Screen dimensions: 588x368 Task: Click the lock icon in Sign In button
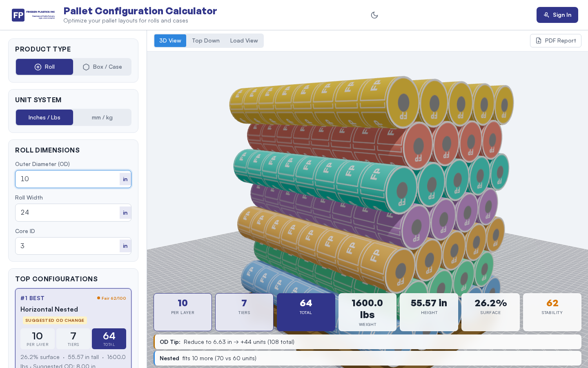[547, 15]
